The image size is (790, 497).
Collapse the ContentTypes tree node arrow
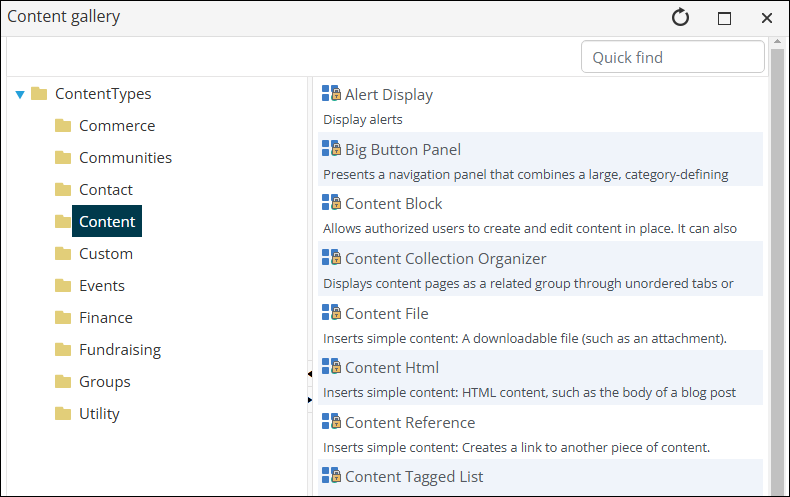point(20,94)
